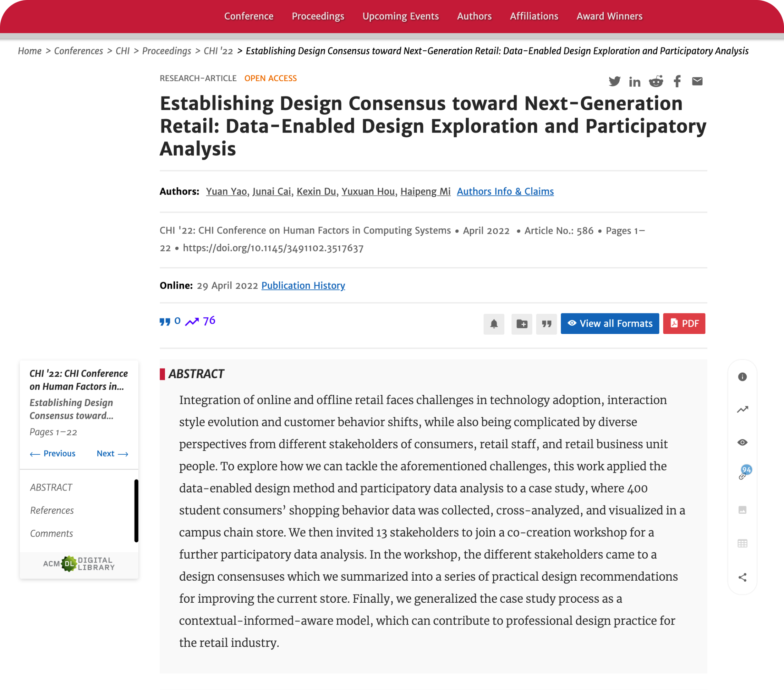Open the Proceedings menu item

pyautogui.click(x=318, y=16)
